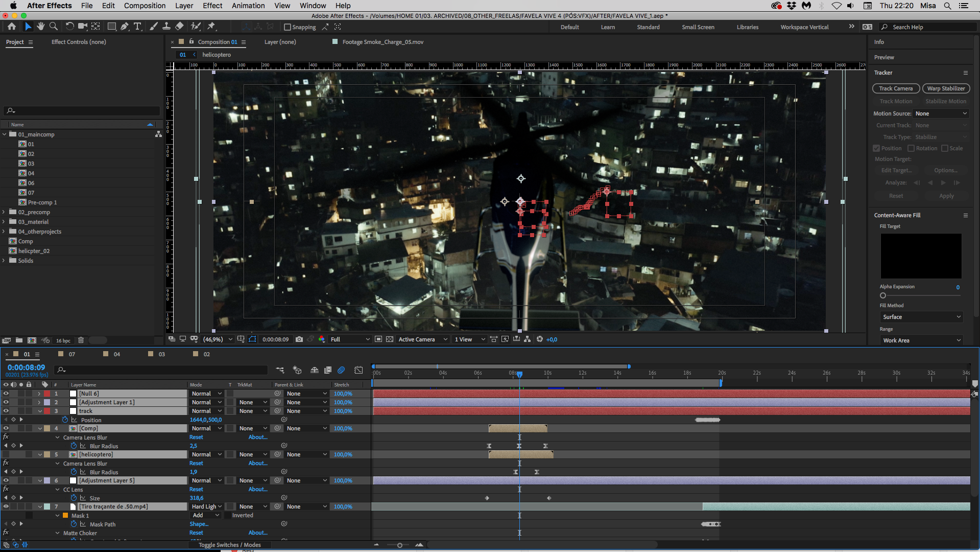Select the Puppet Pin tool

pos(211,27)
